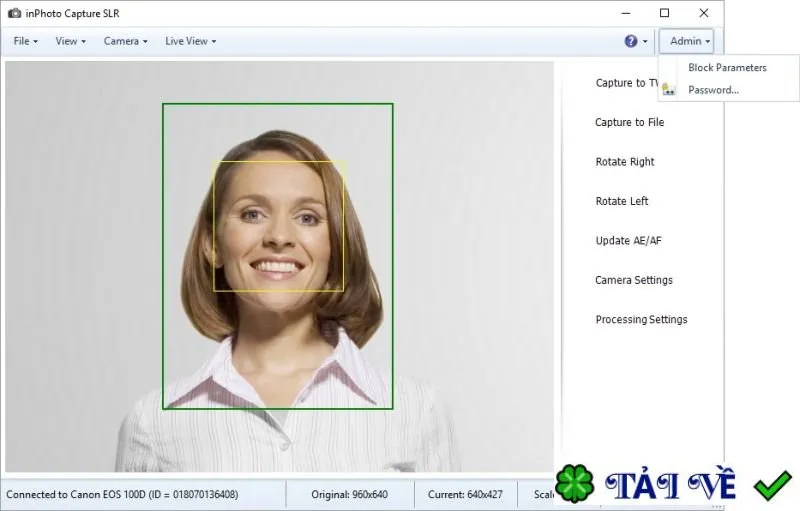
Task: Click the Current: 640x427 status entry
Action: coord(465,495)
